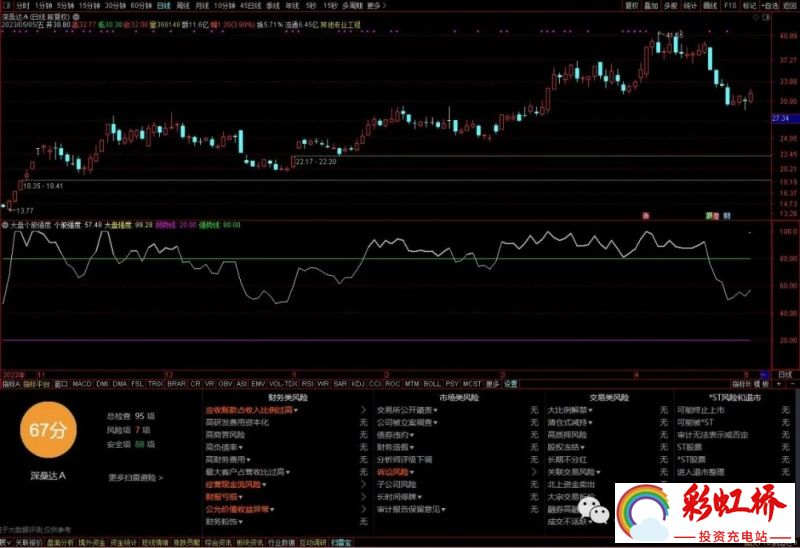The height and width of the screenshot is (548, 800).
Task: Open F10 company info
Action: pos(730,6)
